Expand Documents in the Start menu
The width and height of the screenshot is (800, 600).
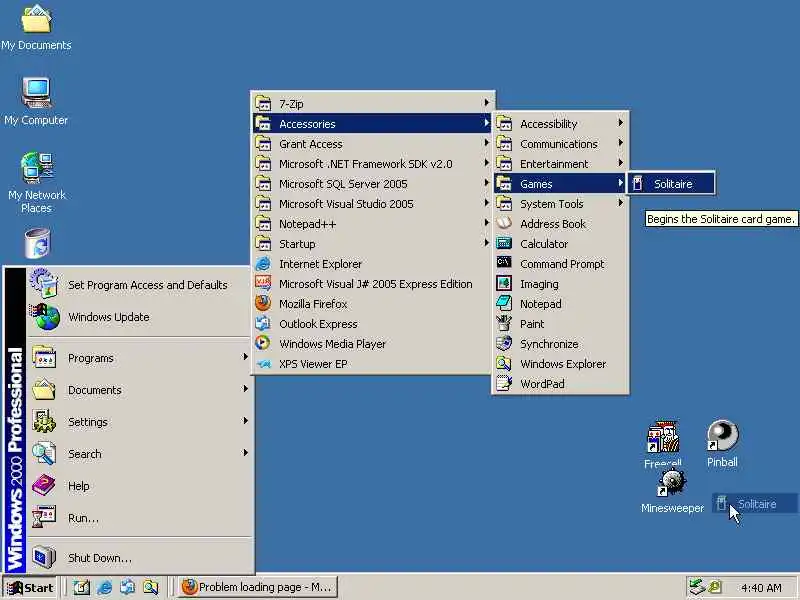141,390
